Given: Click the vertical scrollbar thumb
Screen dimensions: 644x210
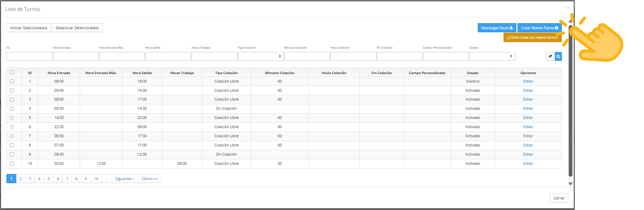Looking at the screenshot, I should click(x=570, y=101).
